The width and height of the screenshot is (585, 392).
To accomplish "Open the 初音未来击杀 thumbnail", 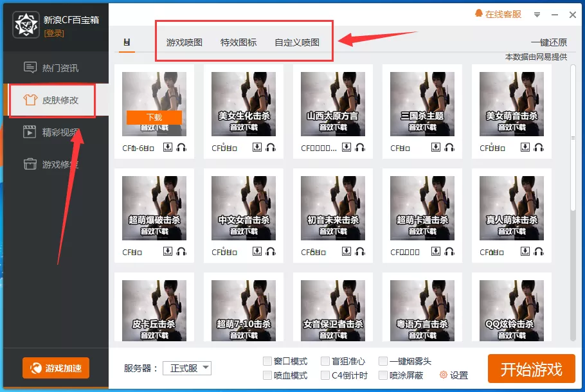I will [333, 208].
